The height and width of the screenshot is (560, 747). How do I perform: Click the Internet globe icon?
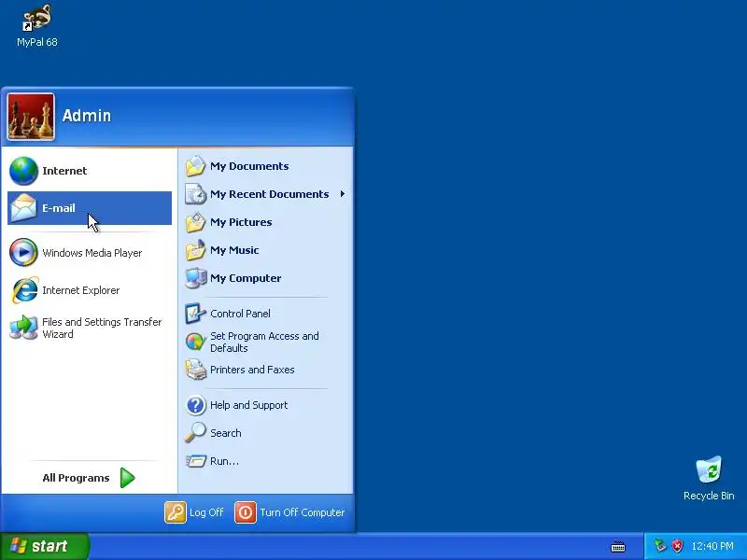(23, 171)
